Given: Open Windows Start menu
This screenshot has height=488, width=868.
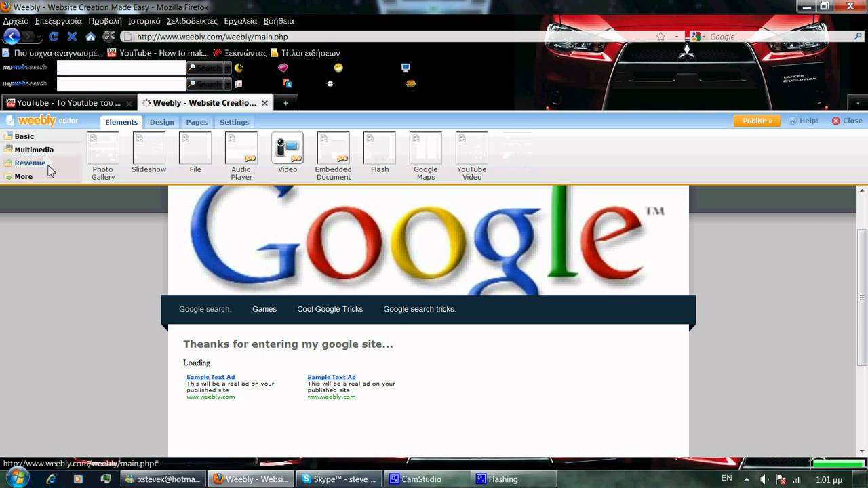Looking at the screenshot, I should [x=16, y=478].
